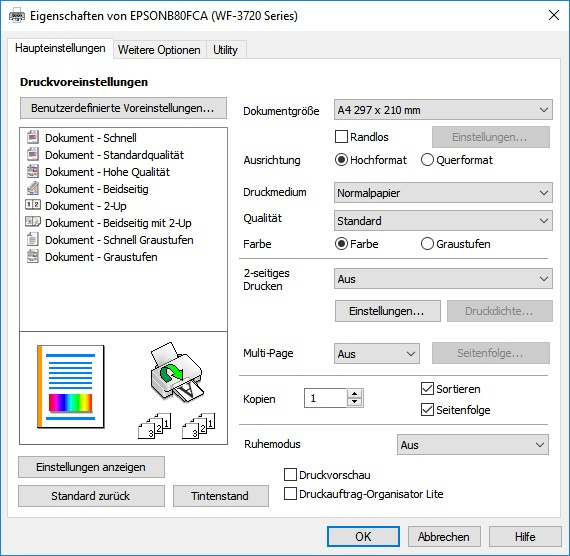The width and height of the screenshot is (570, 556).
Task: Click the Dokument - Graustufen preset icon
Action: 33,257
